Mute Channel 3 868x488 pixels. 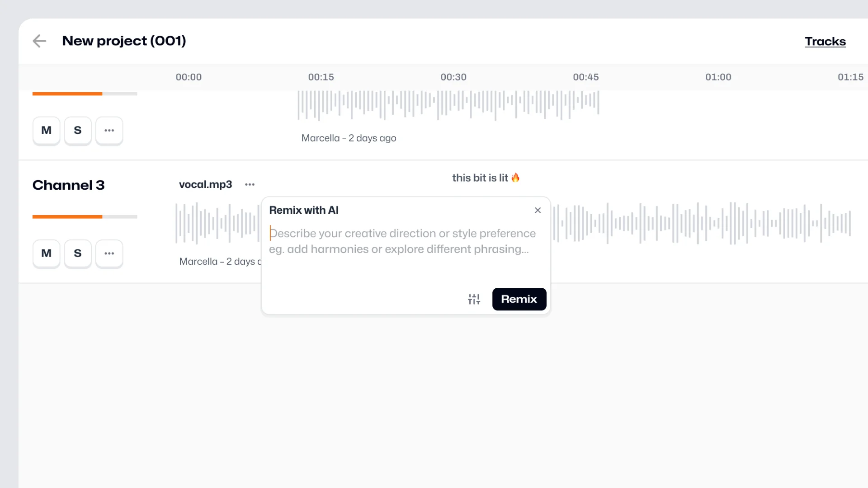coord(46,253)
